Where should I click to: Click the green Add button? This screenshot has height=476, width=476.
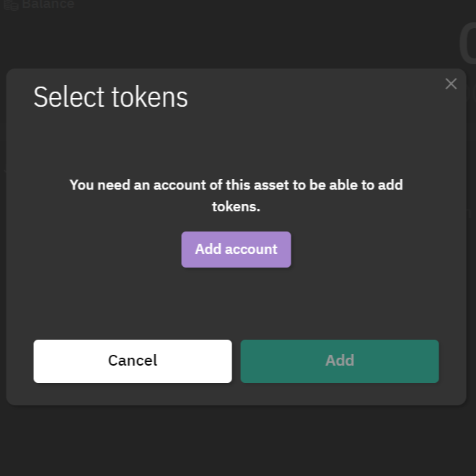pos(339,361)
